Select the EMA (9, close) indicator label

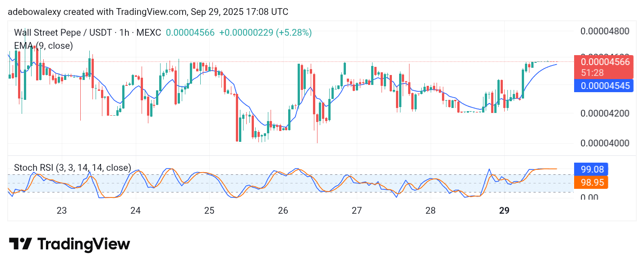(43, 45)
